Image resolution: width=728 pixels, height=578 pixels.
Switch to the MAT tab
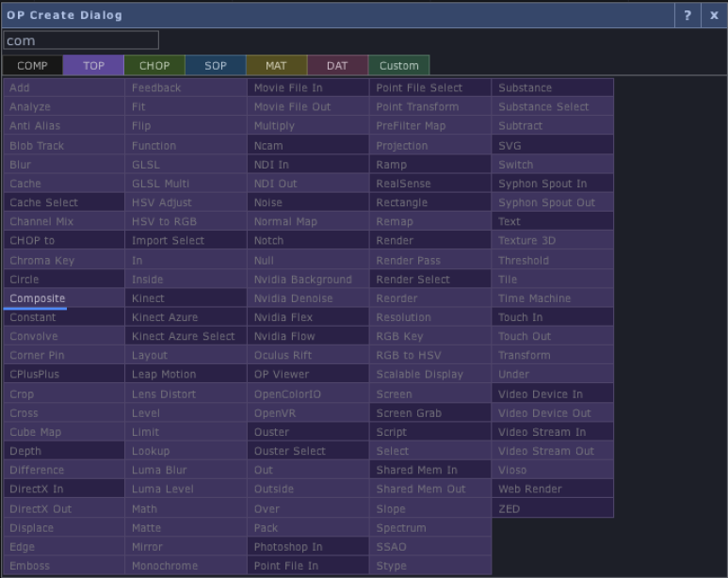pyautogui.click(x=276, y=66)
